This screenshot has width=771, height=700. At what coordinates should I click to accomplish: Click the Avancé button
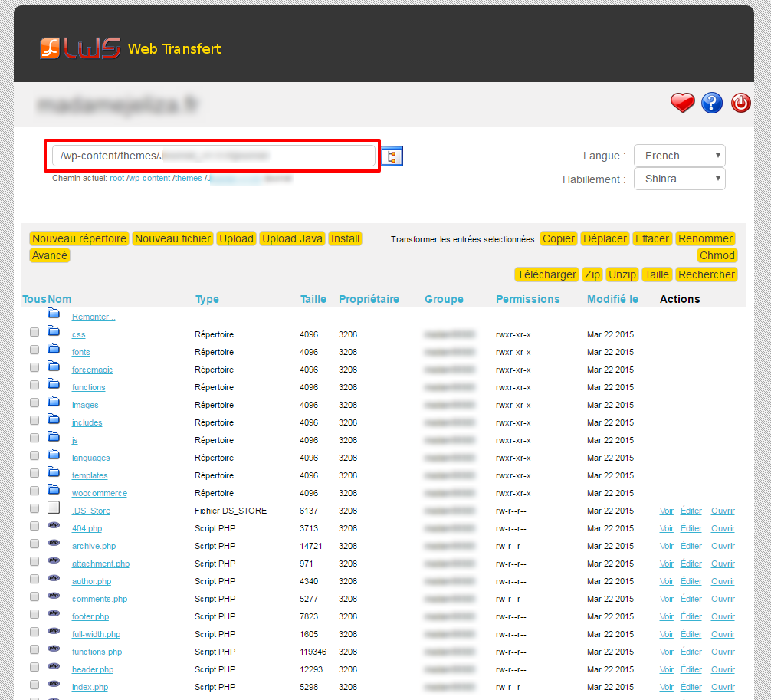tap(50, 255)
